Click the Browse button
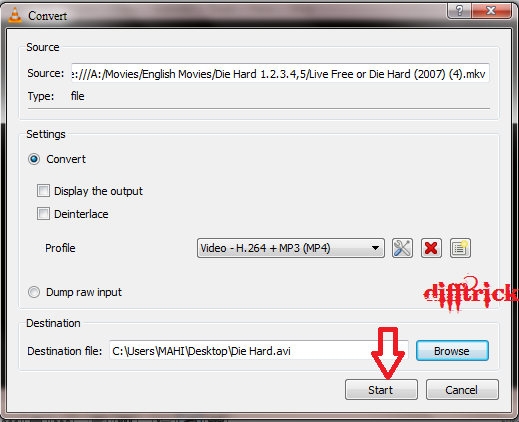 point(452,351)
